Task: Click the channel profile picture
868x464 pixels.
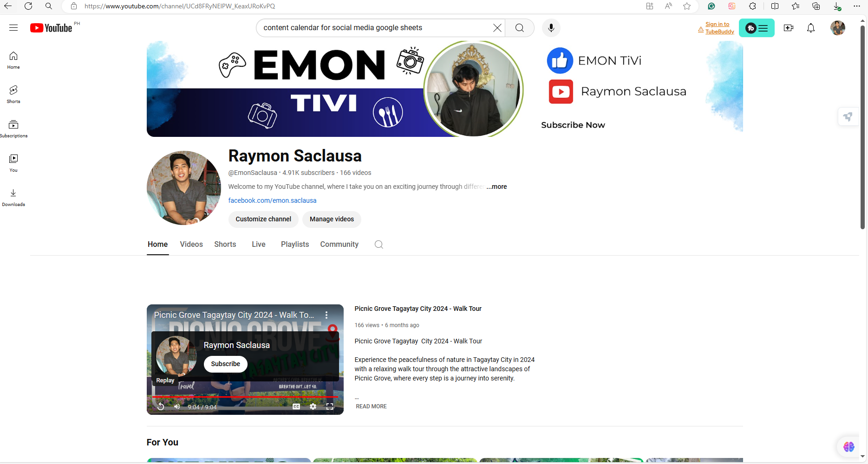Action: (x=184, y=188)
